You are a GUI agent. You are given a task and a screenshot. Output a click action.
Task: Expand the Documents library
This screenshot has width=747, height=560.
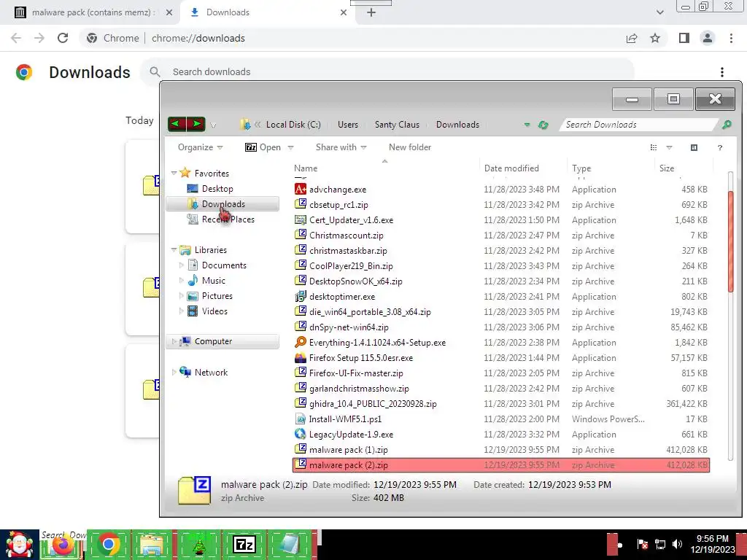click(182, 265)
